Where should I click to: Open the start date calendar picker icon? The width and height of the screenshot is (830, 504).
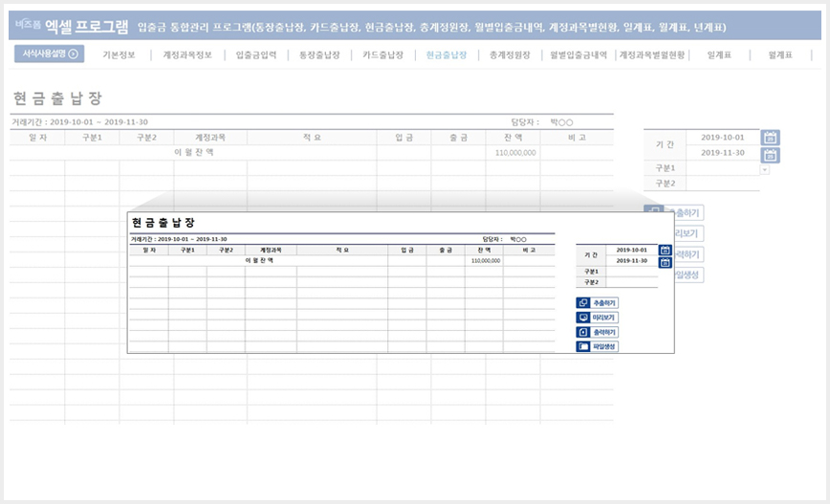(770, 138)
